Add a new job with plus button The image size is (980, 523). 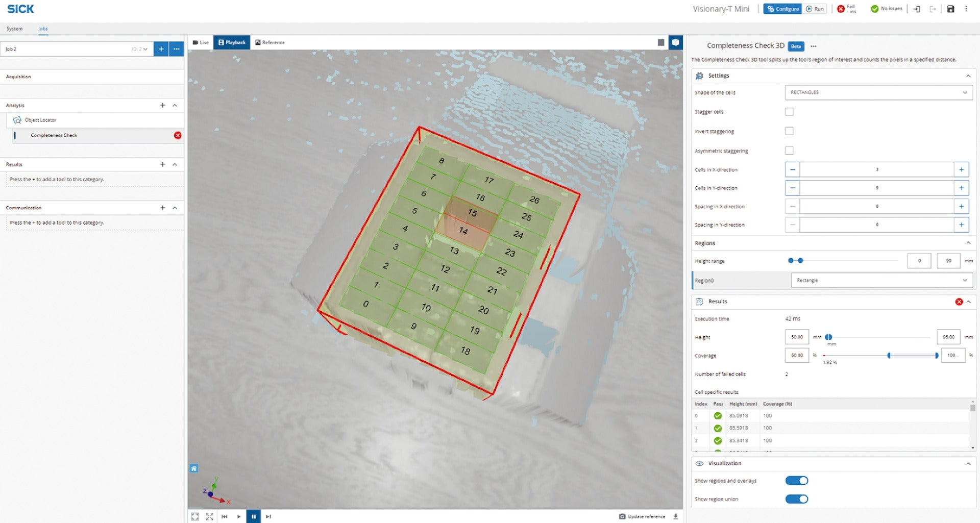click(x=161, y=49)
